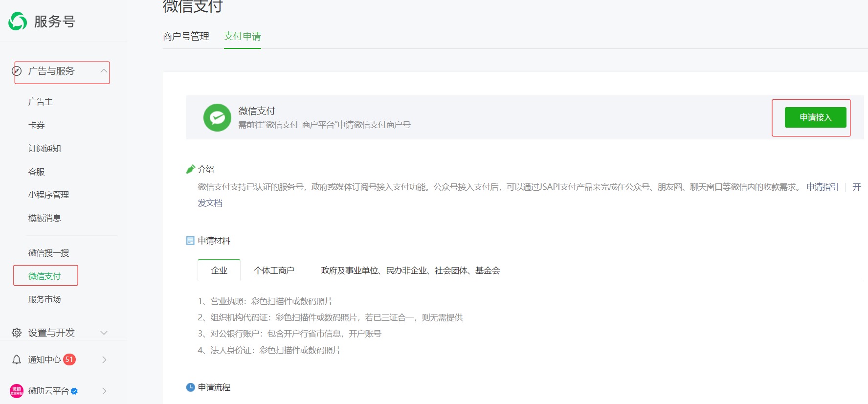Click the green 申请接入 button
This screenshot has height=404, width=868.
click(x=816, y=117)
